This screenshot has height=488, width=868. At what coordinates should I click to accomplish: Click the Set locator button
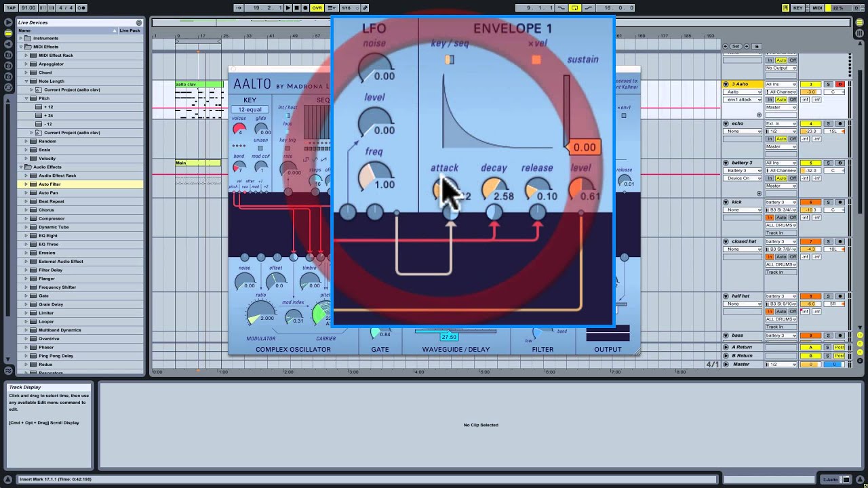736,46
